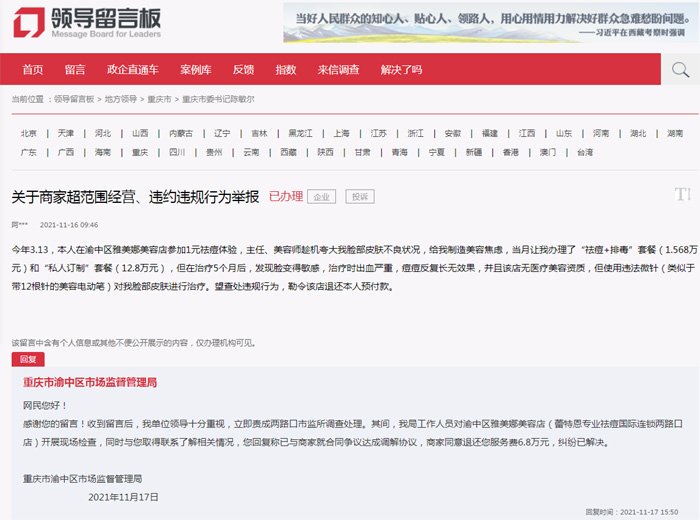Select 北京 in the province list
The width and height of the screenshot is (700, 520).
[29, 133]
